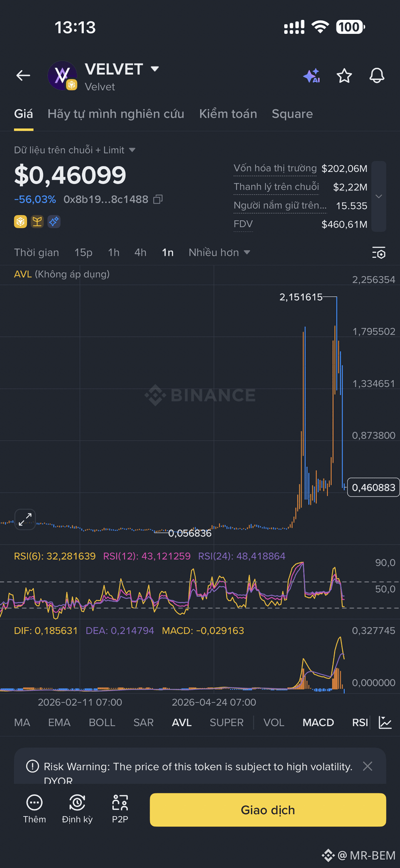
Task: Add VELVET to favorites with star
Action: (344, 76)
